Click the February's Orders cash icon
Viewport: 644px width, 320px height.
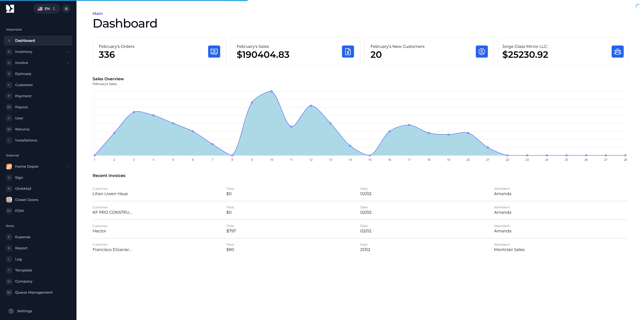point(214,52)
